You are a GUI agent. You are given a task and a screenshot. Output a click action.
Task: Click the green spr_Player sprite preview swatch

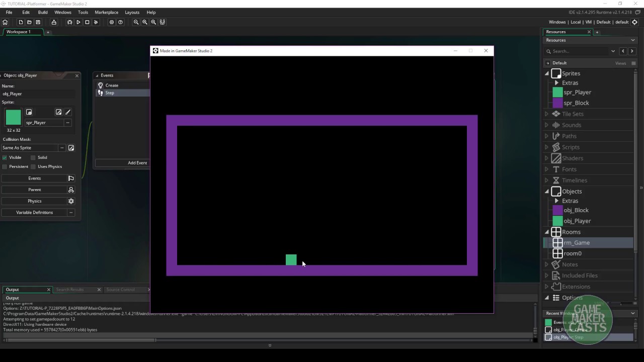point(14,117)
